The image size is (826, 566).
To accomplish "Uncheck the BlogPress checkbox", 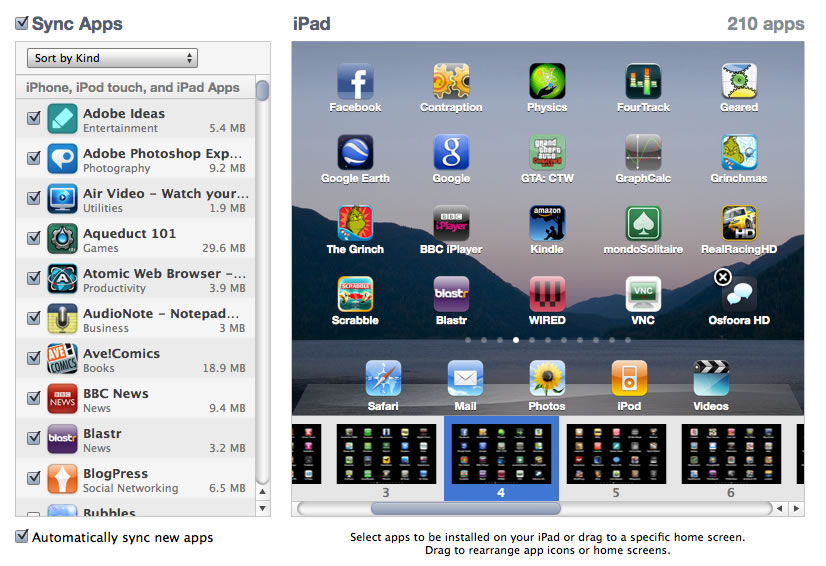I will (34, 478).
